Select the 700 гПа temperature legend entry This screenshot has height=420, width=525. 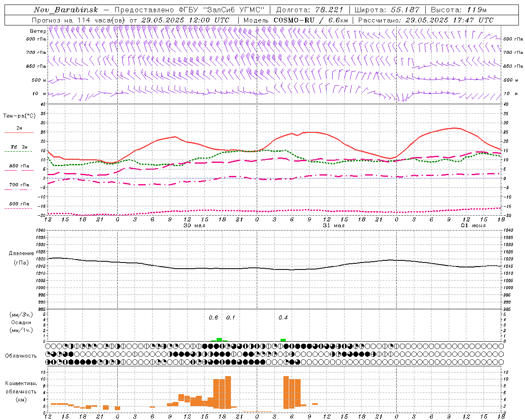[19, 187]
